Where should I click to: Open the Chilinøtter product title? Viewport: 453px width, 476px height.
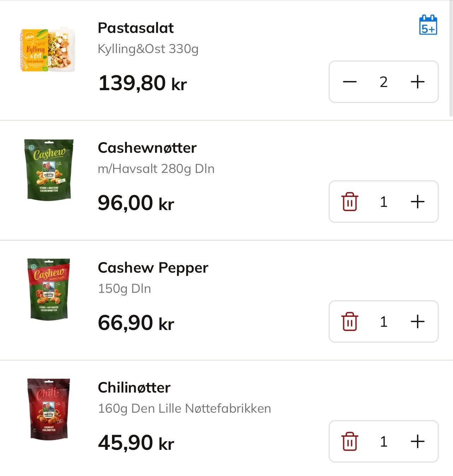tap(134, 388)
